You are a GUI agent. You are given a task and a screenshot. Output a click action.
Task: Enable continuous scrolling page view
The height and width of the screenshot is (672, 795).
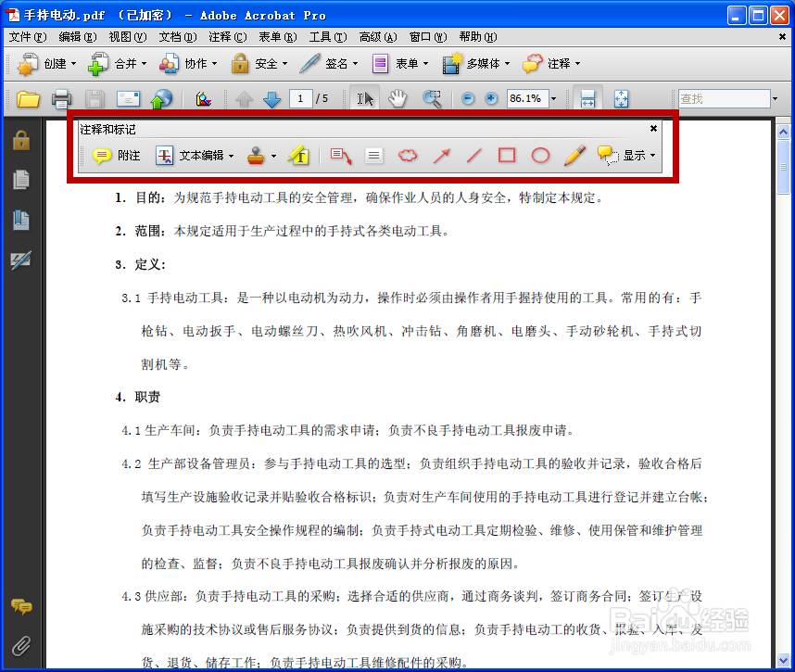(587, 98)
